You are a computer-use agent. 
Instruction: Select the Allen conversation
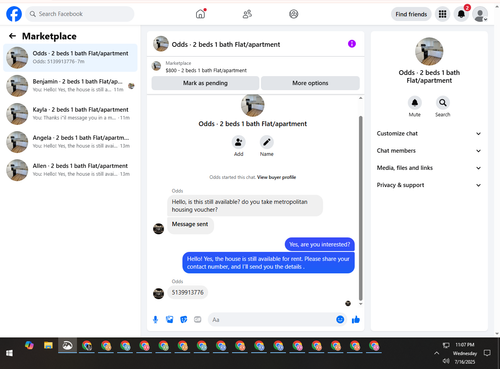pyautogui.click(x=70, y=170)
